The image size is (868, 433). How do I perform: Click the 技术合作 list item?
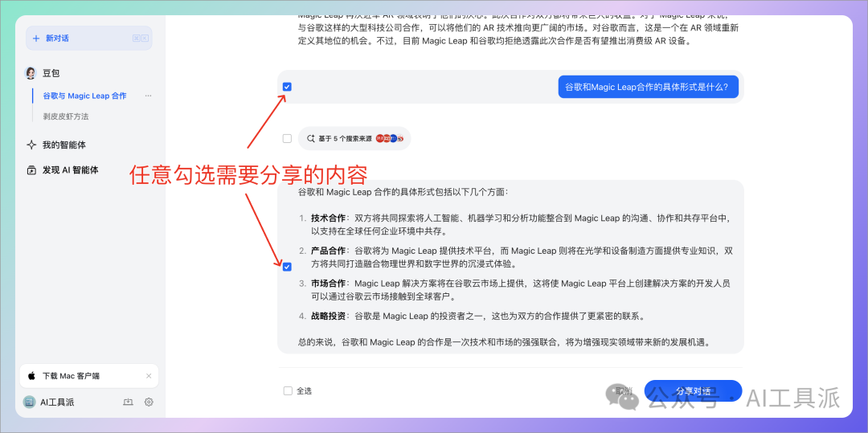click(x=515, y=224)
